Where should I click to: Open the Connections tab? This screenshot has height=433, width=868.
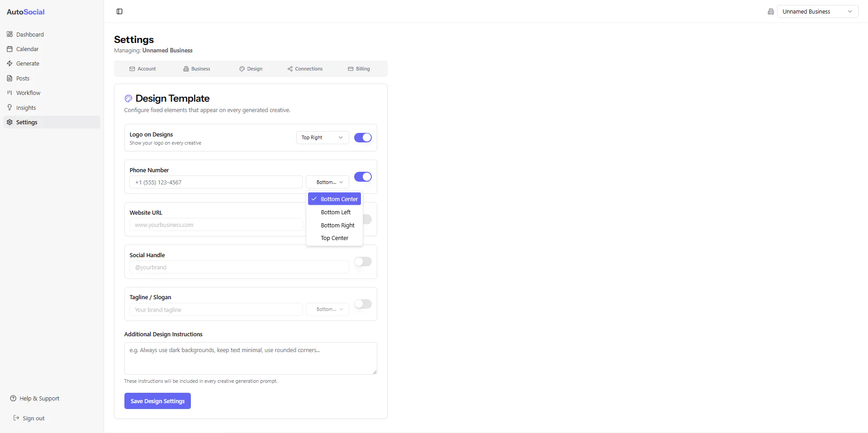click(305, 69)
